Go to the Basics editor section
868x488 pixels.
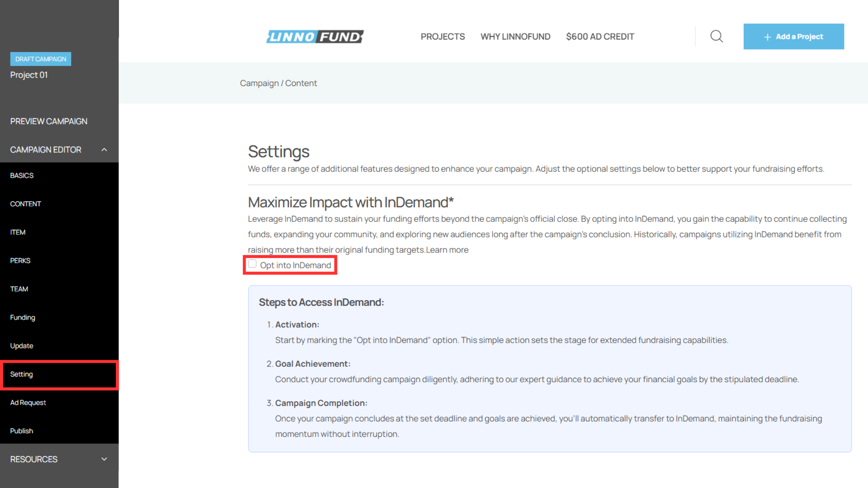(x=22, y=175)
